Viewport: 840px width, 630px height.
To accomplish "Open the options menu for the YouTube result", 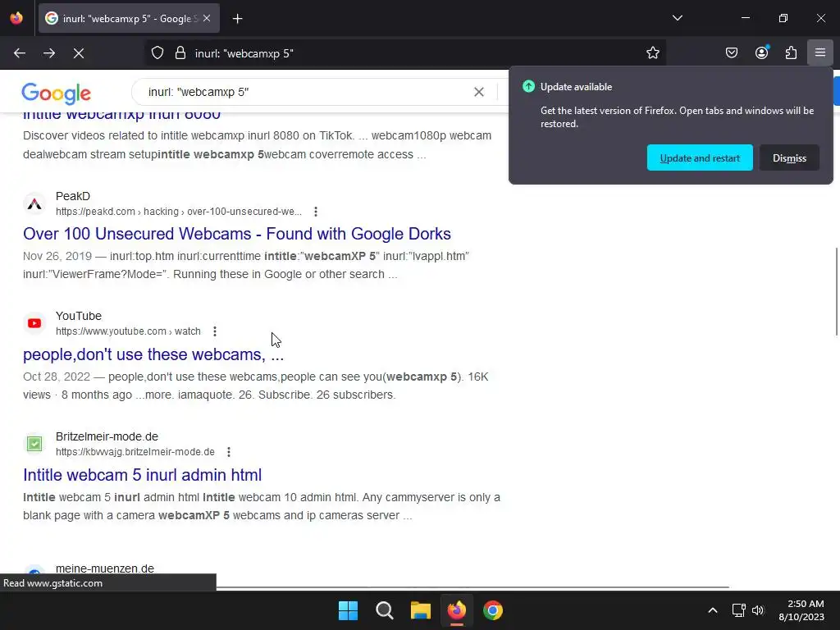I will [215, 331].
